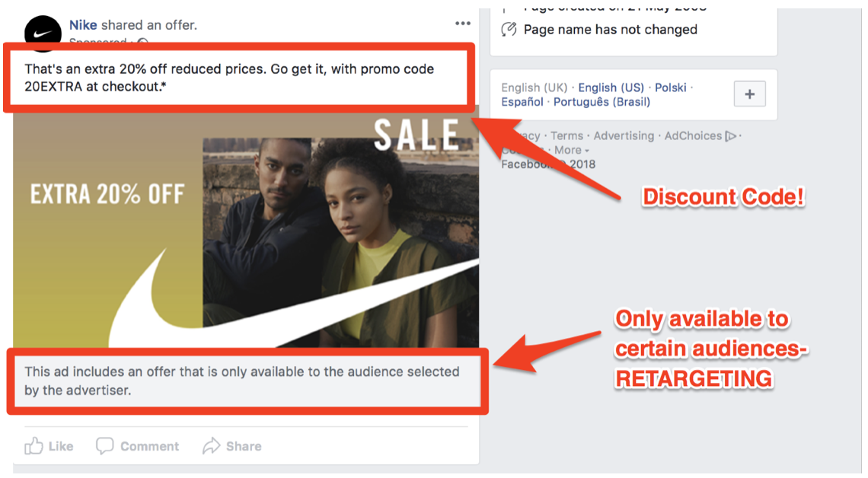Viewport: 868px width, 478px height.
Task: Click the plus button to add a language
Action: click(x=749, y=94)
